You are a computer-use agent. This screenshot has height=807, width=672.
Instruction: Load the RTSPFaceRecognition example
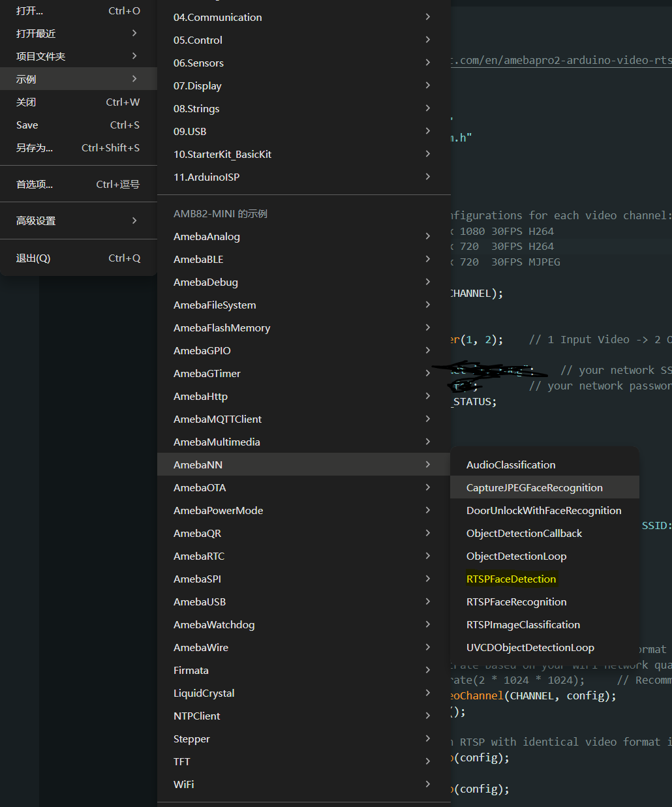click(545, 601)
